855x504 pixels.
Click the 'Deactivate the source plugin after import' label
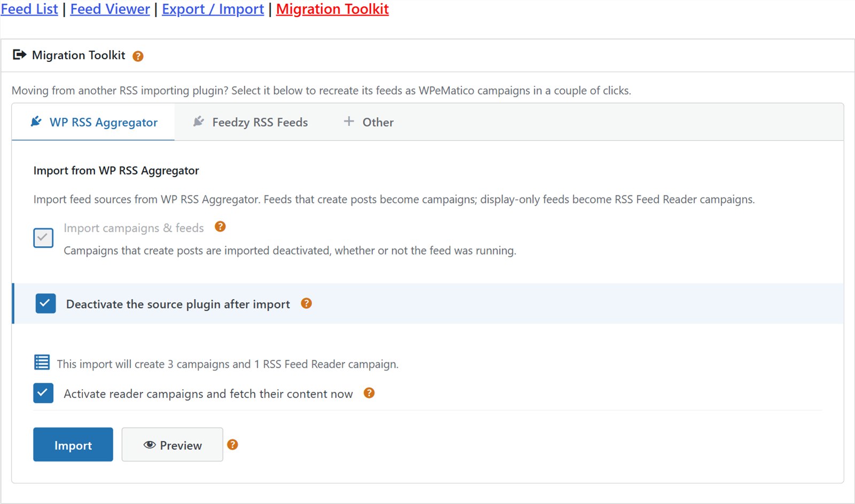coord(178,304)
